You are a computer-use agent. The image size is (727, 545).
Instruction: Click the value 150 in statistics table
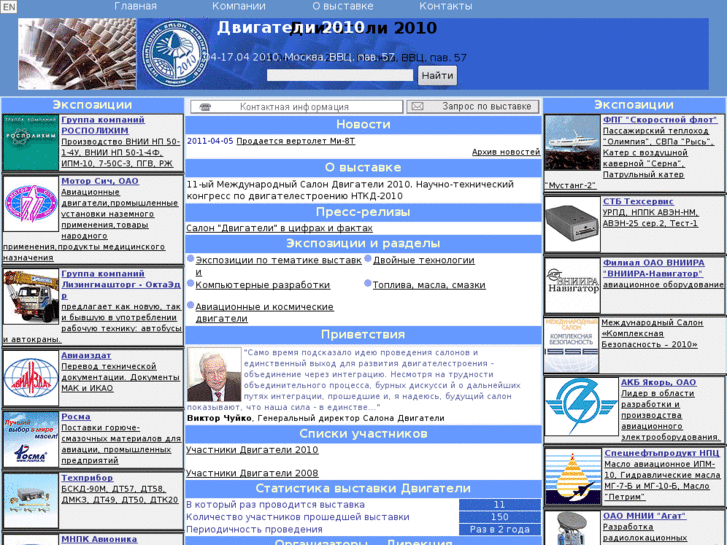coord(500,517)
